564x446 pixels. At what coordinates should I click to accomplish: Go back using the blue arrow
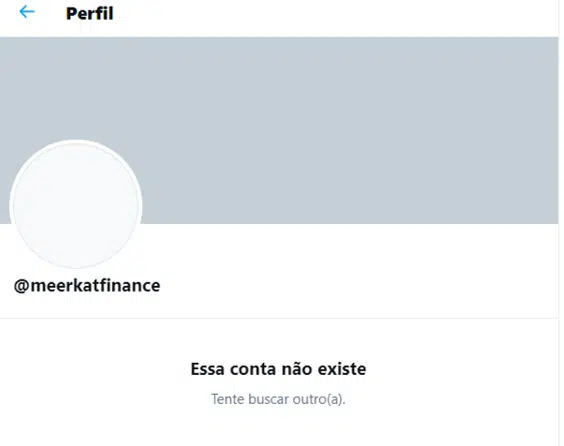[x=27, y=12]
